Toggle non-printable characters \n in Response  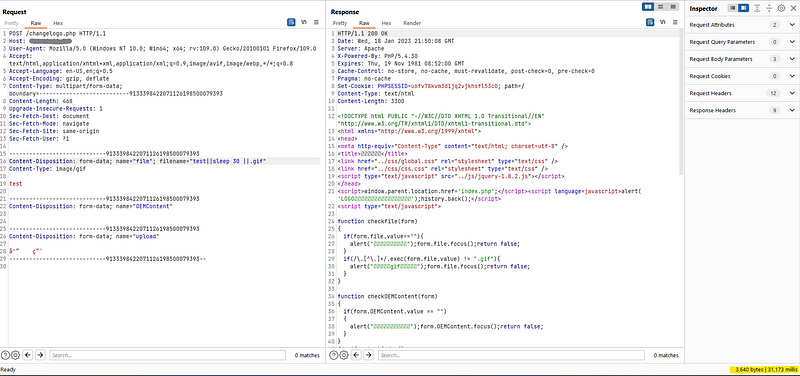point(663,22)
